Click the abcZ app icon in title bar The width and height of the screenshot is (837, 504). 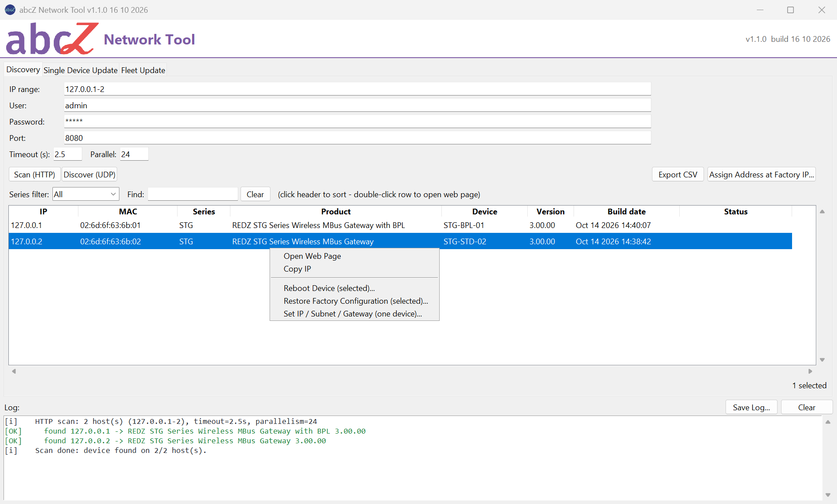click(10, 10)
